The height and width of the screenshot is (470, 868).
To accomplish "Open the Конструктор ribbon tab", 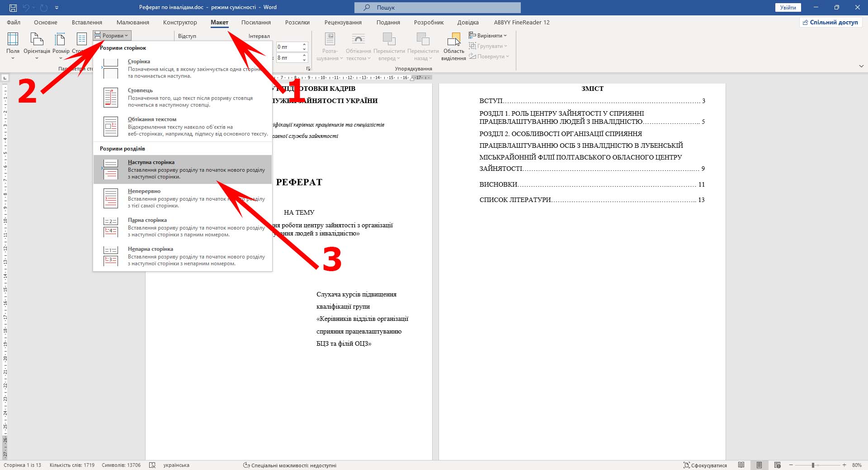I will [x=180, y=22].
